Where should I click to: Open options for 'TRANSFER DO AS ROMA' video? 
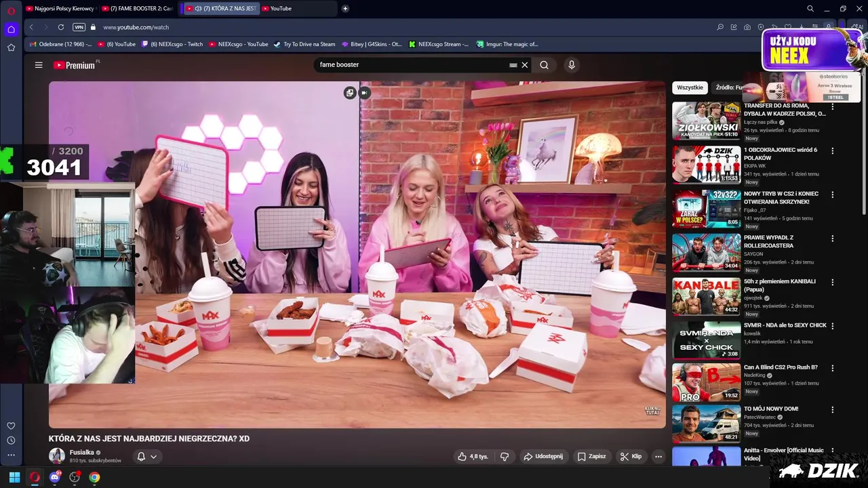pos(833,107)
